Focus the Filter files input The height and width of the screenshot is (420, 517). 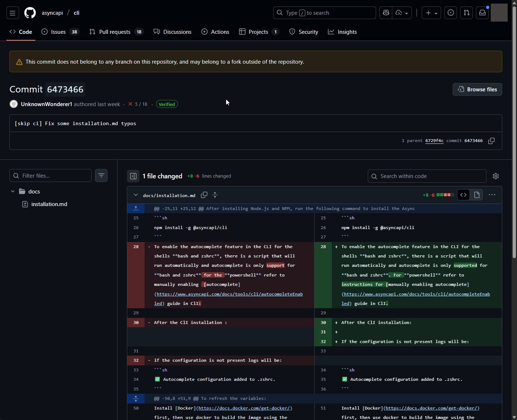tap(50, 176)
